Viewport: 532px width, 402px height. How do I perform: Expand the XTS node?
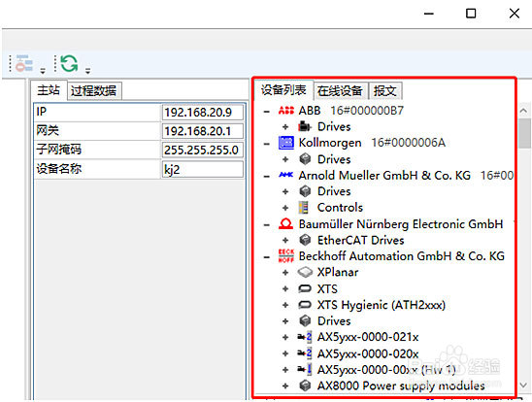click(285, 289)
